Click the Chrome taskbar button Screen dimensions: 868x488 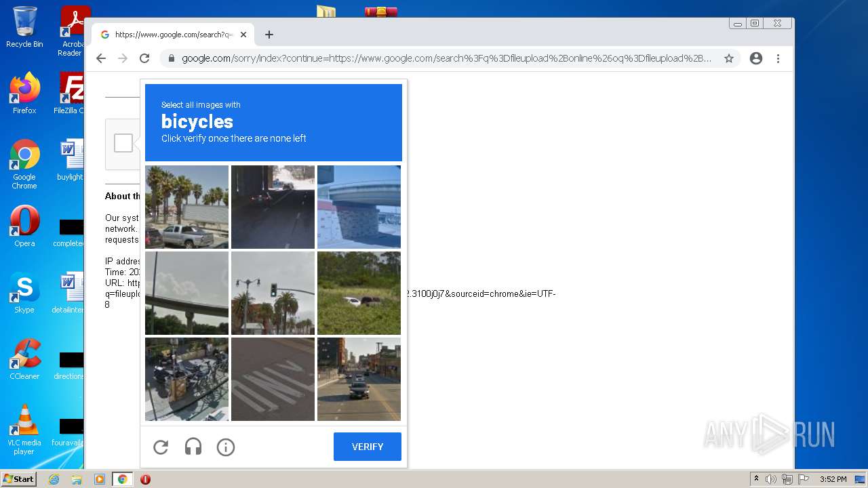[x=122, y=479]
